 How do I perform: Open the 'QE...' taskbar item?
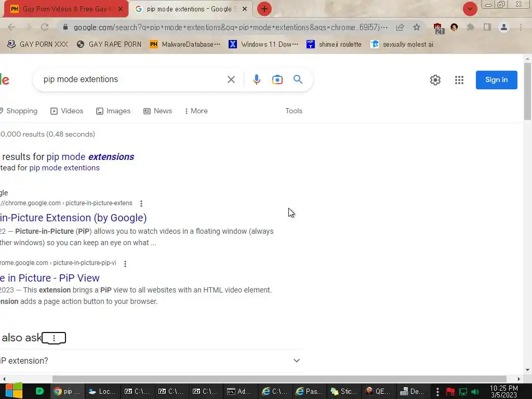(378, 392)
